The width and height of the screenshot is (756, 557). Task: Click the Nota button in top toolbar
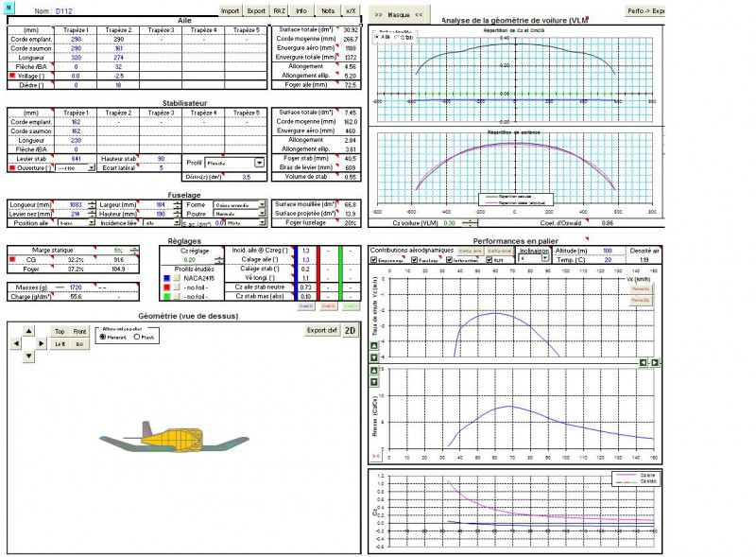[x=327, y=10]
